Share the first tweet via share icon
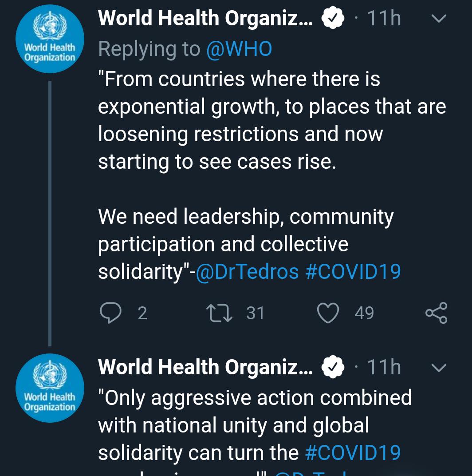The image size is (472, 476). pos(437,313)
